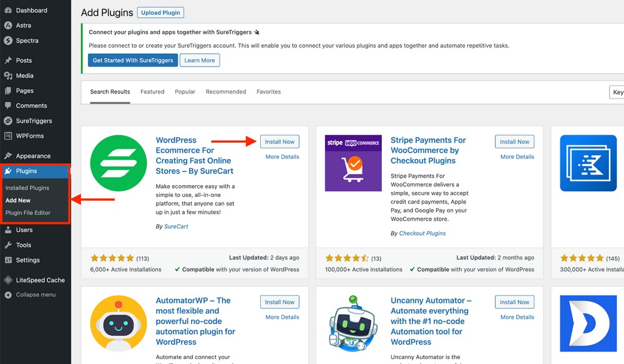Viewport: 624px width, 364px height.
Task: Open the LiteSpeed Cache icon
Action: [6, 280]
